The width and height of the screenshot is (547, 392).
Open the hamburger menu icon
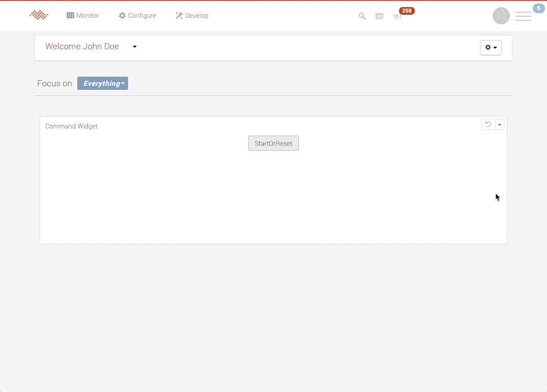tap(523, 16)
